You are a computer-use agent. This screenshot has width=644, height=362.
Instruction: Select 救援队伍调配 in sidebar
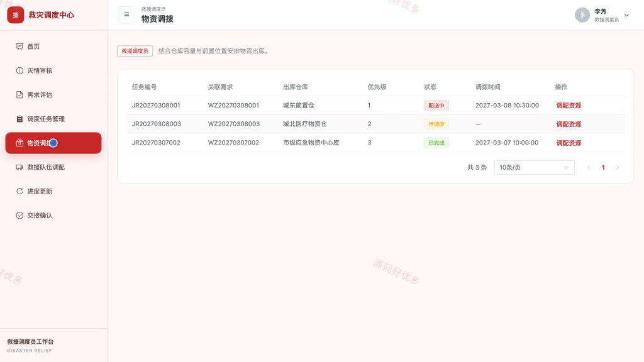pyautogui.click(x=53, y=167)
